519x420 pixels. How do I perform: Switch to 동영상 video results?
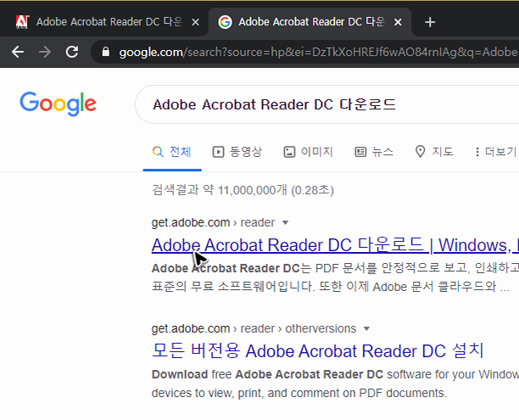[237, 152]
